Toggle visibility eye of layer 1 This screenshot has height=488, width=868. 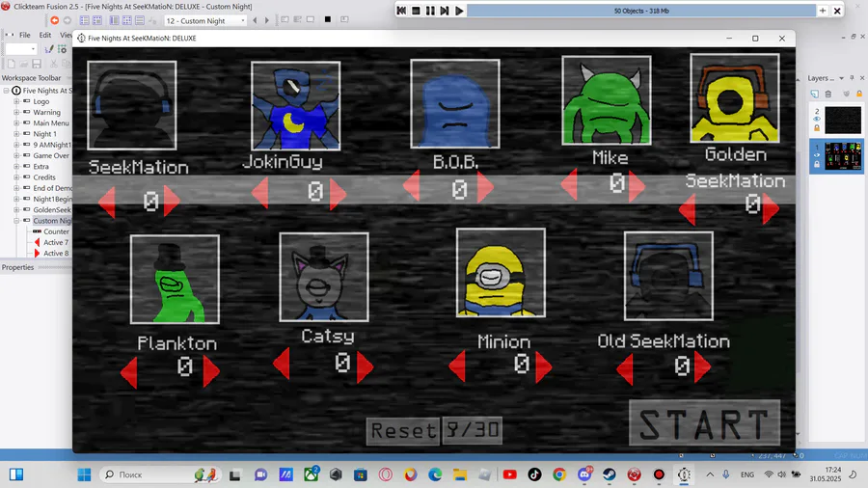click(817, 155)
